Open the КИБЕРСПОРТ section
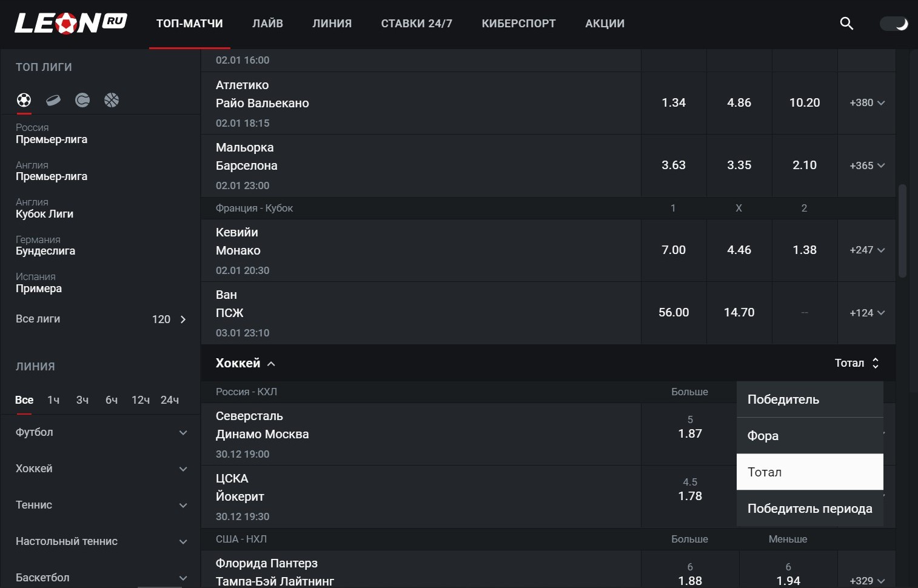 pyautogui.click(x=518, y=24)
